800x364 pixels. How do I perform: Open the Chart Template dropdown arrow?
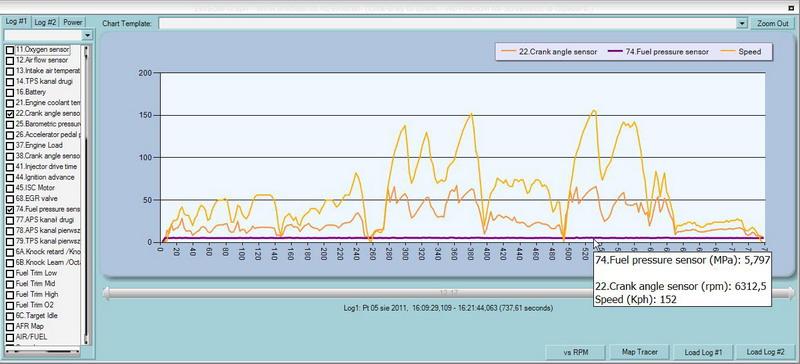742,23
